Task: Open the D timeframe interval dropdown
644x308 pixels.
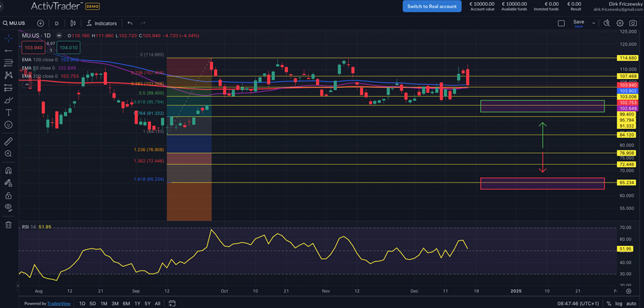Action: 57,23
